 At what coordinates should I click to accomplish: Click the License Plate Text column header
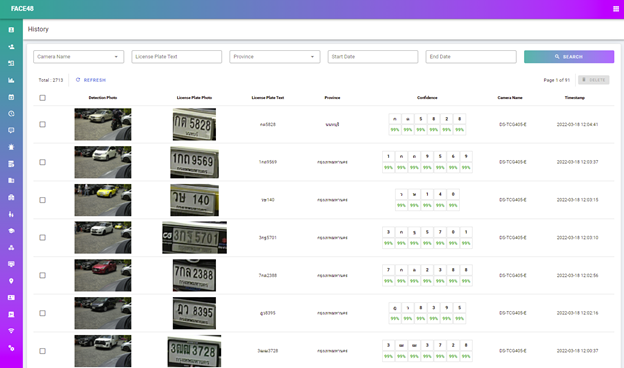268,97
